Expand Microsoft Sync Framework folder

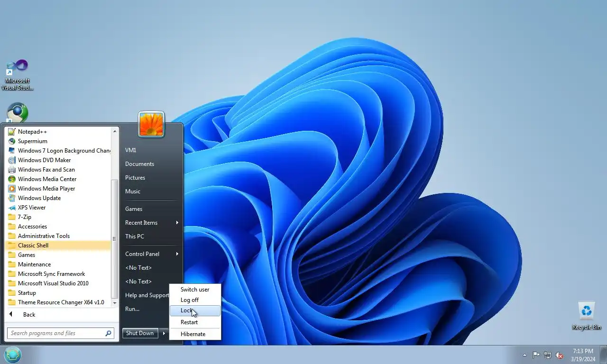coord(58,273)
